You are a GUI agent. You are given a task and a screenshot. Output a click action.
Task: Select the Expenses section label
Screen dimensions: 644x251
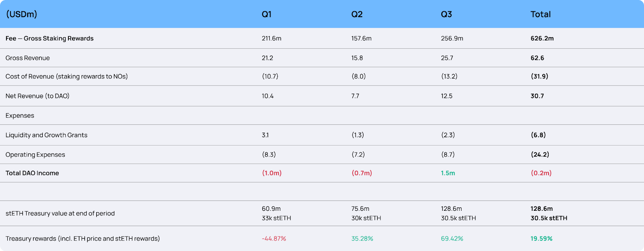click(20, 116)
